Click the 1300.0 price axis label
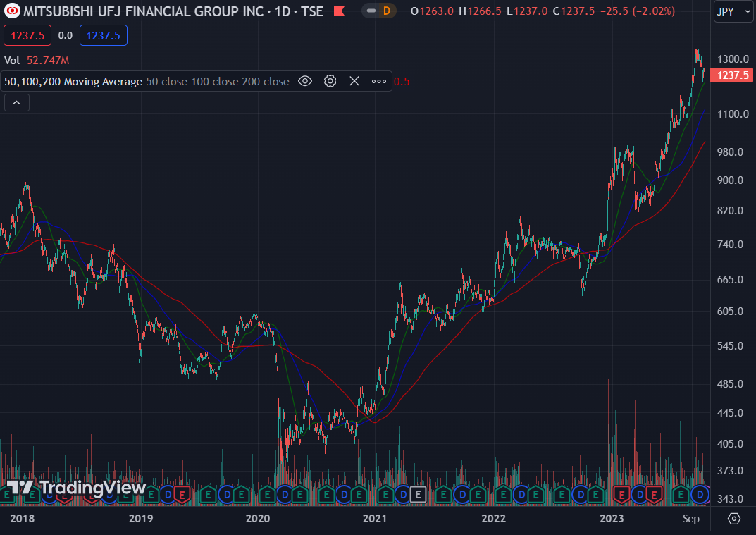Image resolution: width=756 pixels, height=535 pixels. (733, 59)
